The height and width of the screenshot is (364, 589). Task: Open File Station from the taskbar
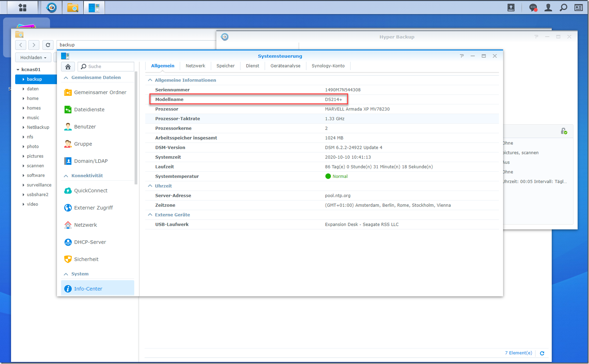(x=73, y=7)
